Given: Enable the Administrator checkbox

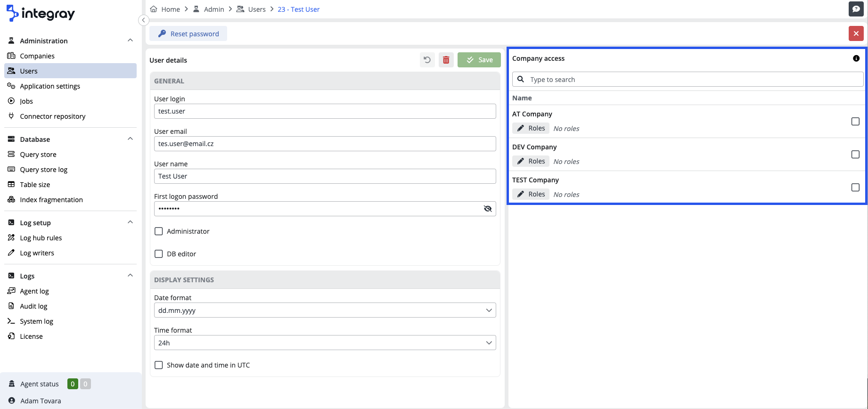Looking at the screenshot, I should pos(159,231).
